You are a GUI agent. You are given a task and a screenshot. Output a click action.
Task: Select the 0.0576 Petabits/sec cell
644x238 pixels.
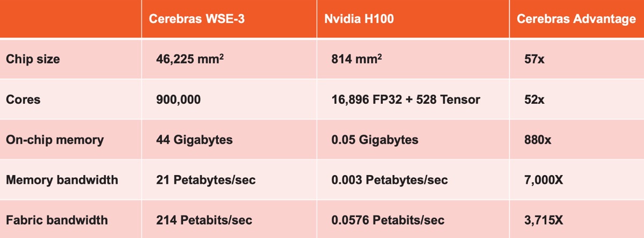388,220
